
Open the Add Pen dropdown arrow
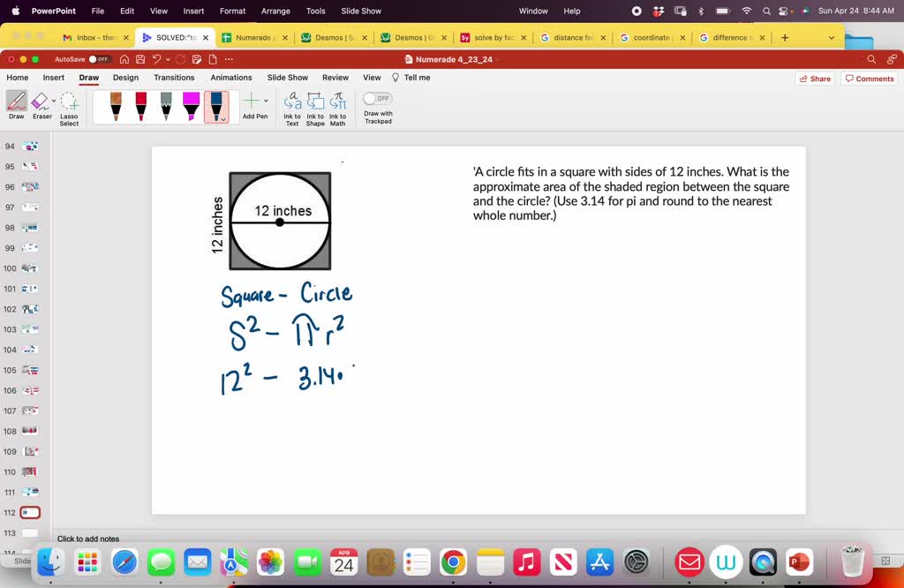265,100
